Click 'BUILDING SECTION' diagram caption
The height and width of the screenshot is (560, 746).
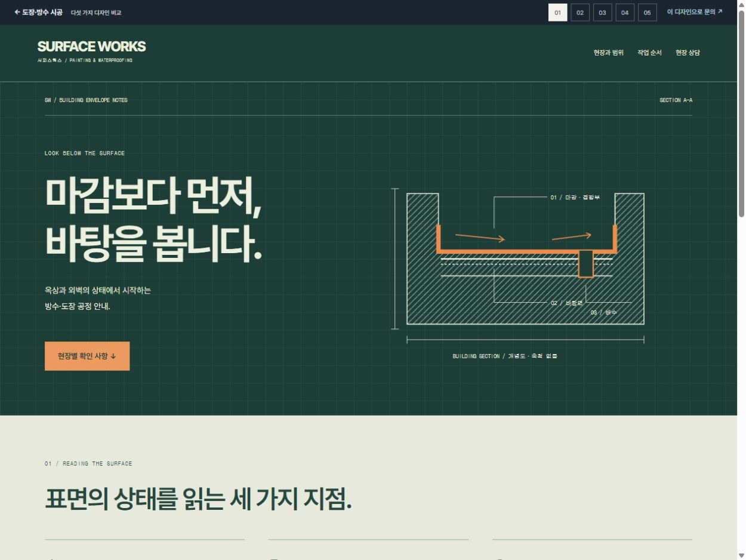(505, 356)
